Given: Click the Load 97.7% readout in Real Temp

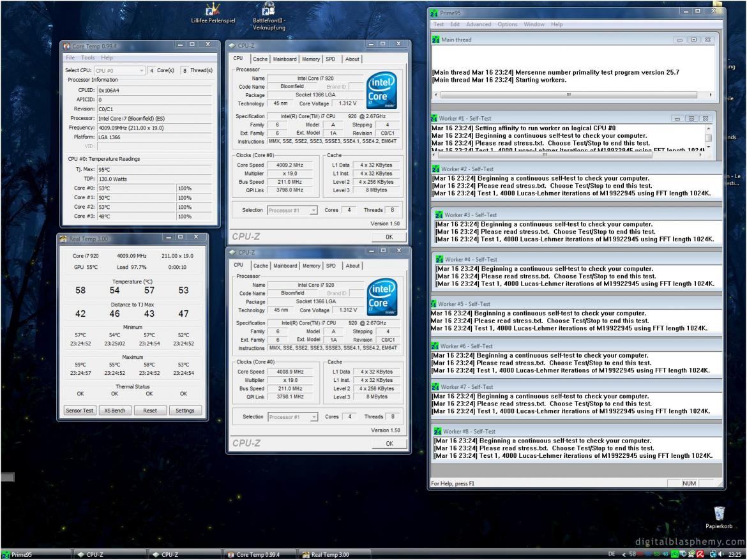Looking at the screenshot, I should point(132,268).
